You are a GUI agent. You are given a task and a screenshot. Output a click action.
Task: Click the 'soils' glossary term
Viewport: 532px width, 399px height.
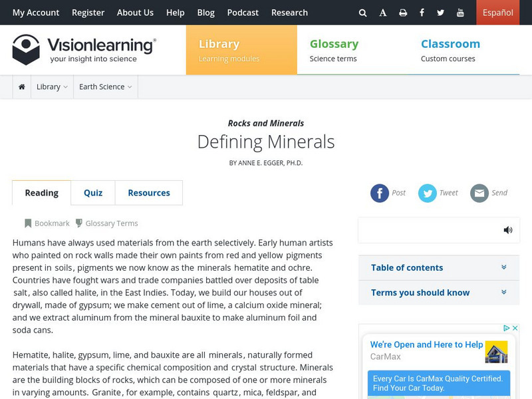(63, 268)
